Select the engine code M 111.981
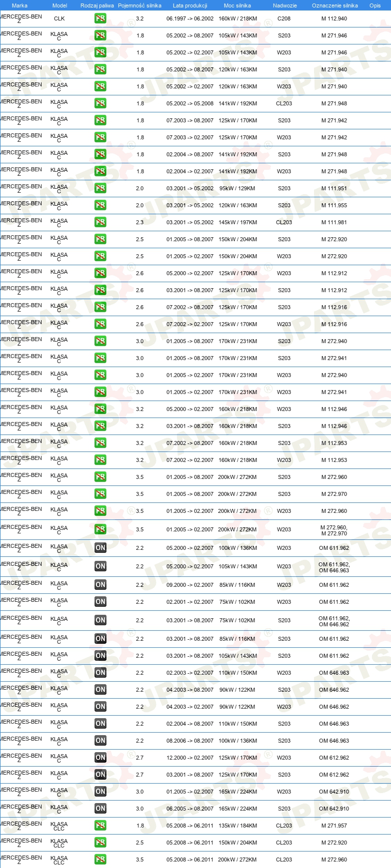 pyautogui.click(x=334, y=222)
